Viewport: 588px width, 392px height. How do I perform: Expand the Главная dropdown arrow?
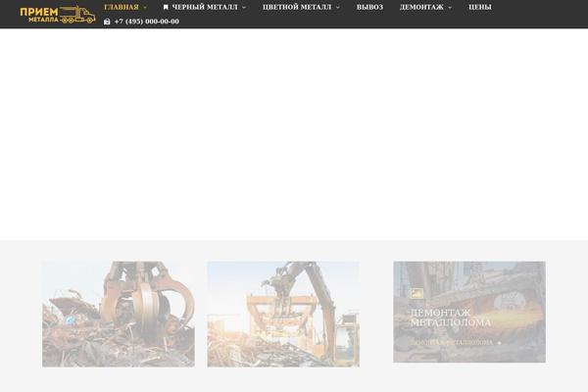click(145, 8)
